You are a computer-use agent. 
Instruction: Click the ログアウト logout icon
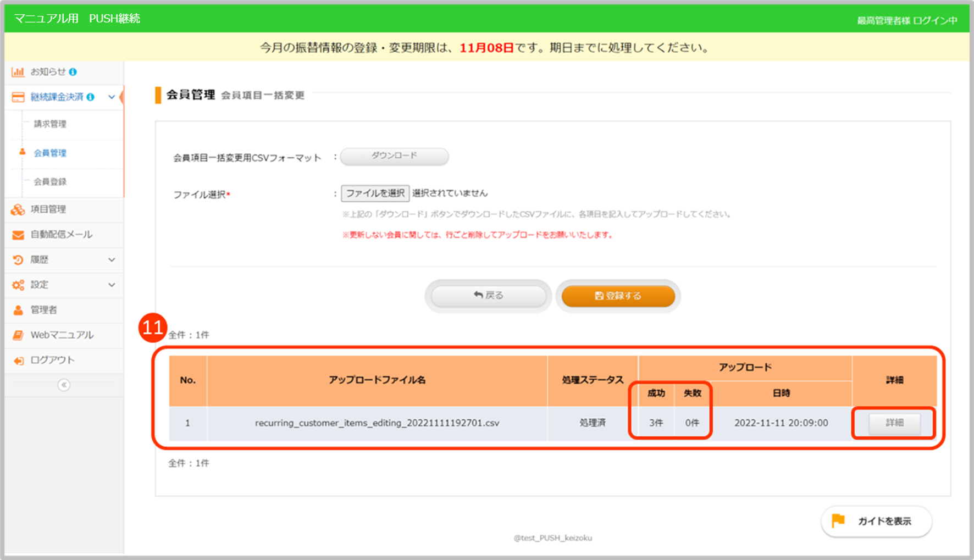coord(18,361)
